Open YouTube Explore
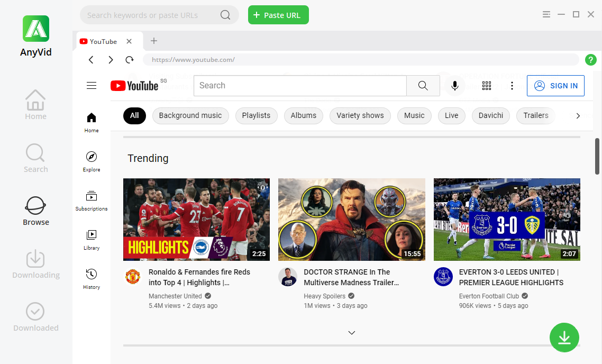Viewport: 602px width, 364px height. click(x=92, y=162)
